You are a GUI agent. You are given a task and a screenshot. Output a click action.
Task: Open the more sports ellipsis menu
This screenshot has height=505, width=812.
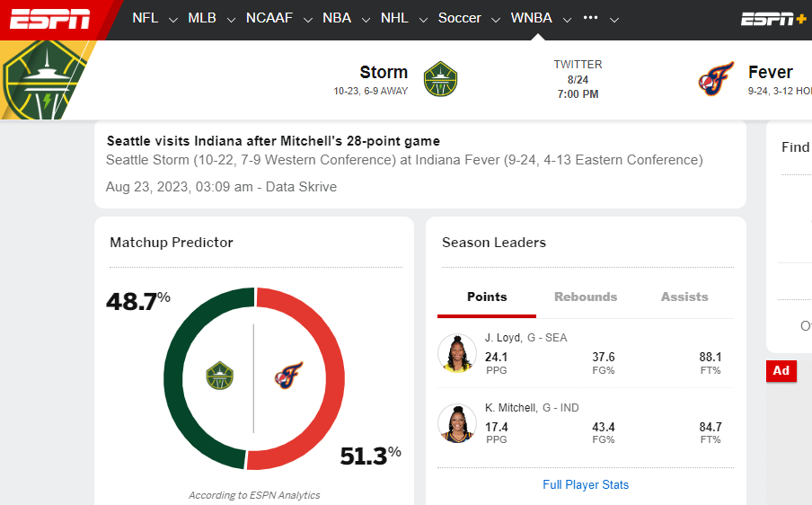coord(590,18)
